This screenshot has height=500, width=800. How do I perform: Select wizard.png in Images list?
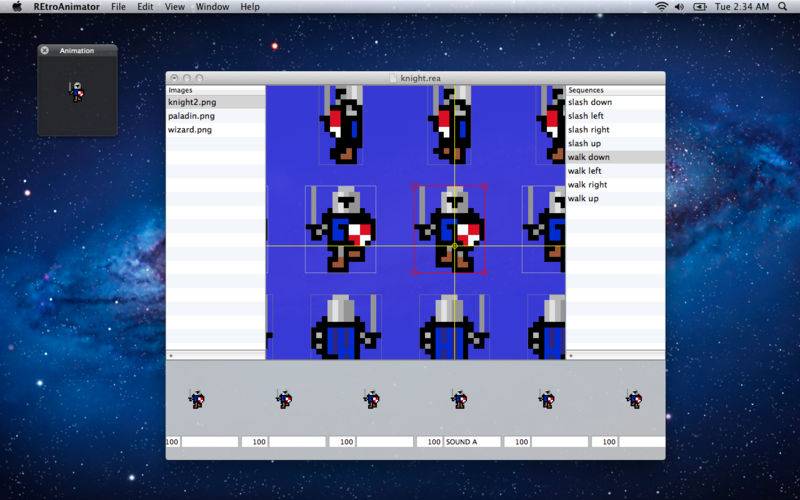[x=216, y=130]
